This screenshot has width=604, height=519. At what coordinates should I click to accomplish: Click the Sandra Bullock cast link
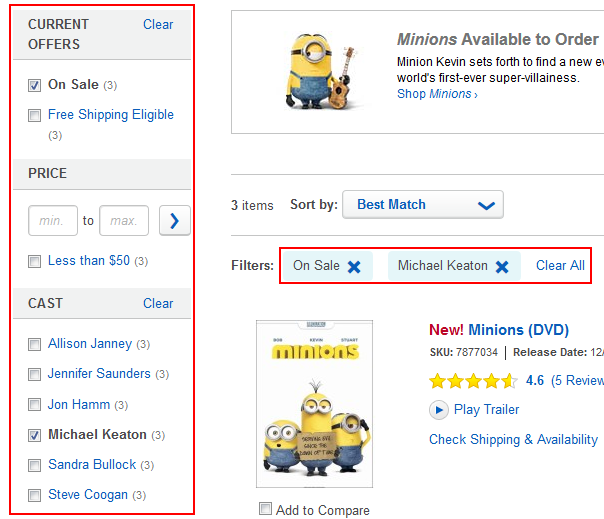(x=92, y=465)
